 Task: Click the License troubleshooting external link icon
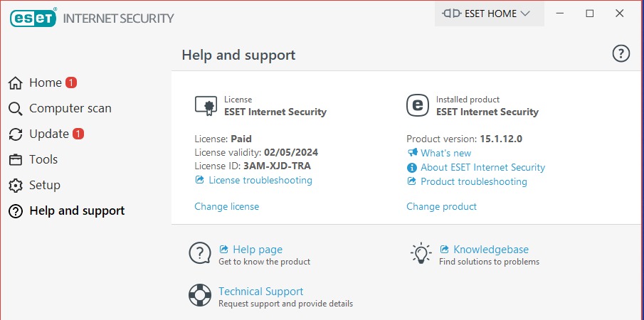(x=200, y=180)
